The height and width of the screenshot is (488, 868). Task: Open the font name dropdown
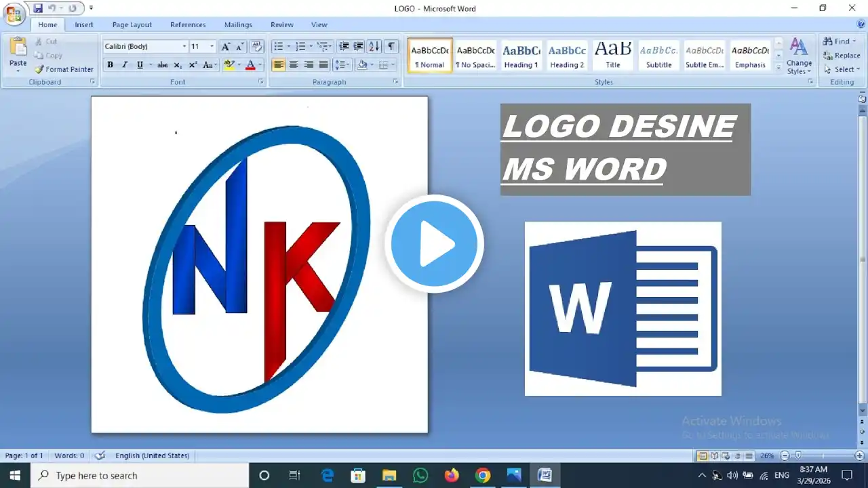click(x=184, y=47)
